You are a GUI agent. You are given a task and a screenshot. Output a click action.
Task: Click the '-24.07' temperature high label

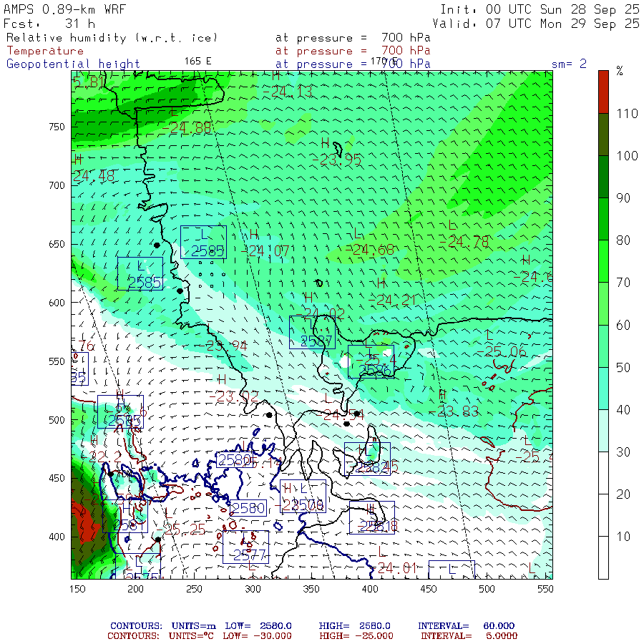(x=265, y=250)
